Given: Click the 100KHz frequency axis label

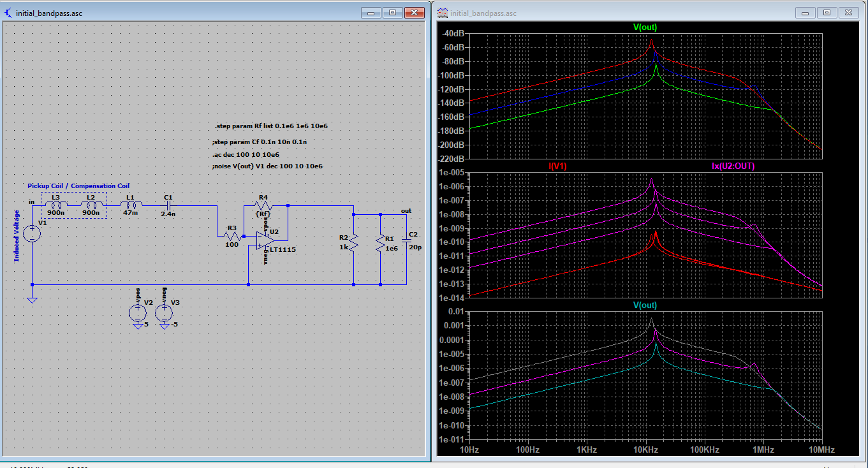Looking at the screenshot, I should [x=704, y=450].
